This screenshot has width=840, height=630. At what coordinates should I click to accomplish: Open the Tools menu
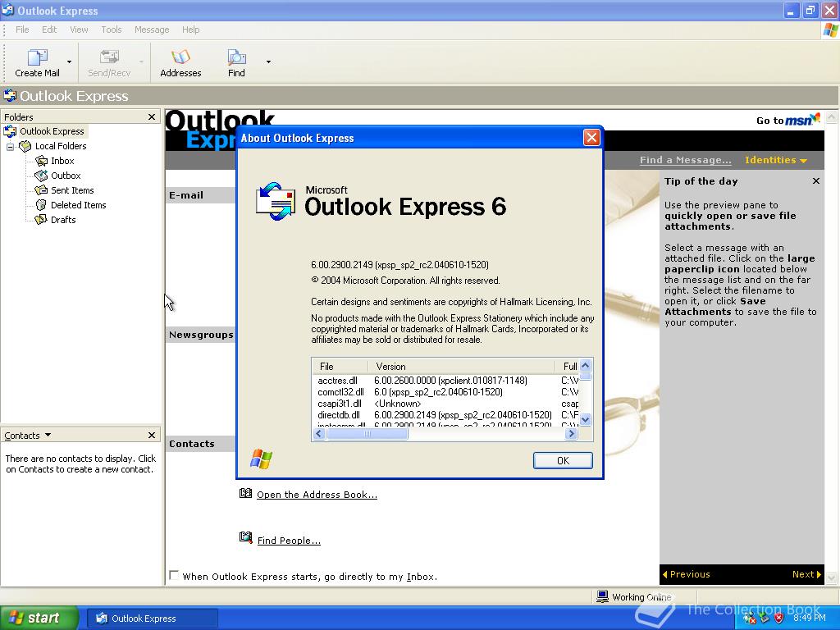coord(112,30)
